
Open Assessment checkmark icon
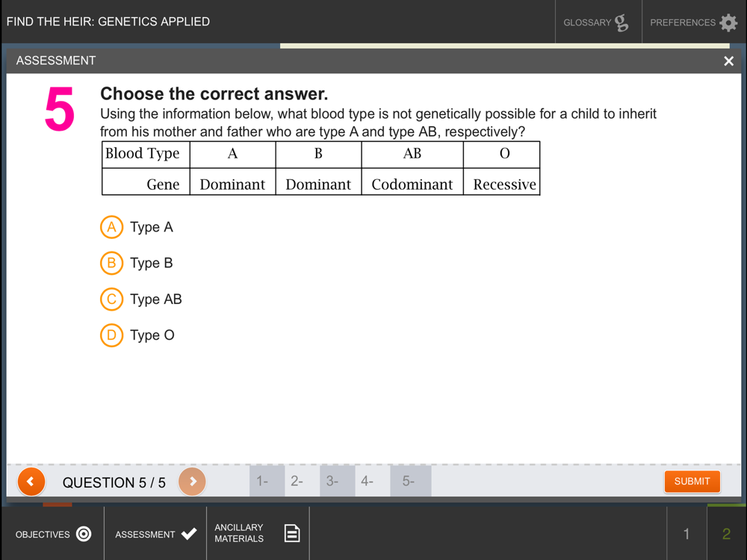click(189, 534)
